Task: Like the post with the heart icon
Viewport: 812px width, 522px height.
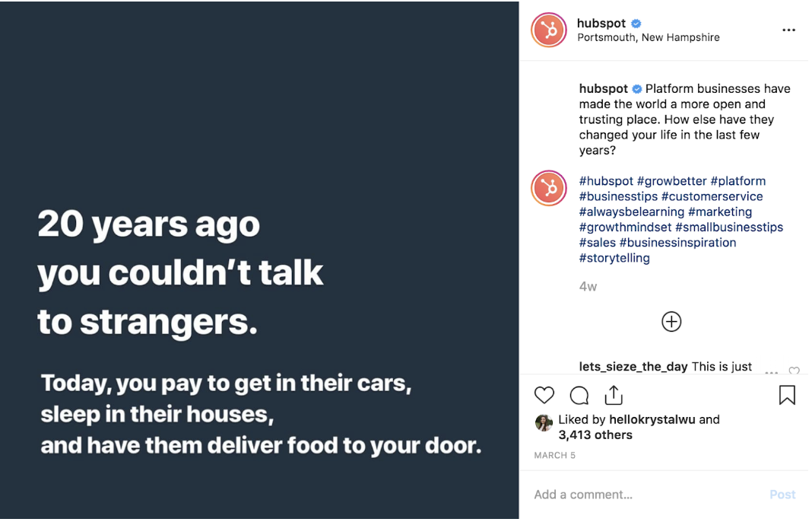Action: coord(544,395)
